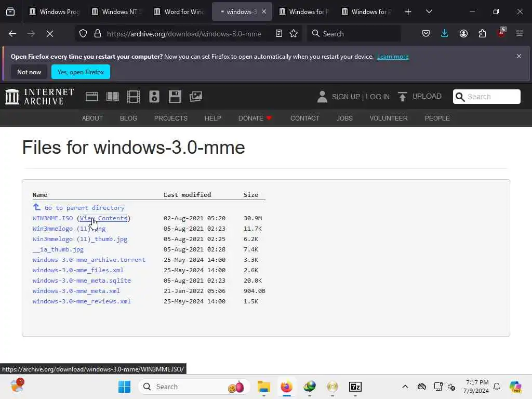This screenshot has width=532, height=399.
Task: Show hidden system tray icons chevron
Action: 405,387
